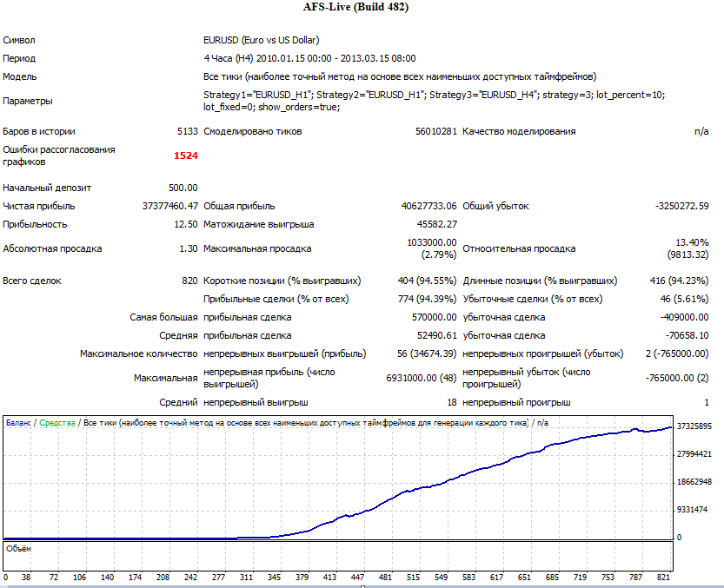724x588 pixels.
Task: Click the total trades value 820
Action: tap(189, 281)
